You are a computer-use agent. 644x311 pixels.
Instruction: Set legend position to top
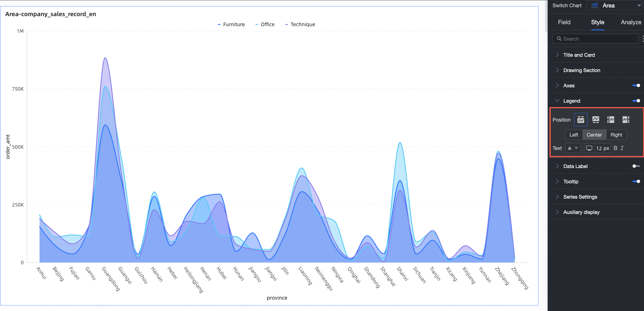pos(581,120)
